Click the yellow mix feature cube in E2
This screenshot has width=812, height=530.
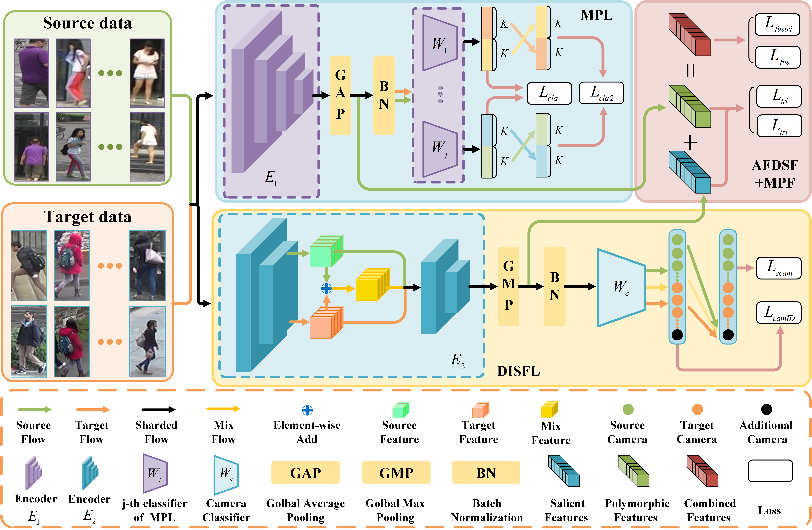coord(373,284)
